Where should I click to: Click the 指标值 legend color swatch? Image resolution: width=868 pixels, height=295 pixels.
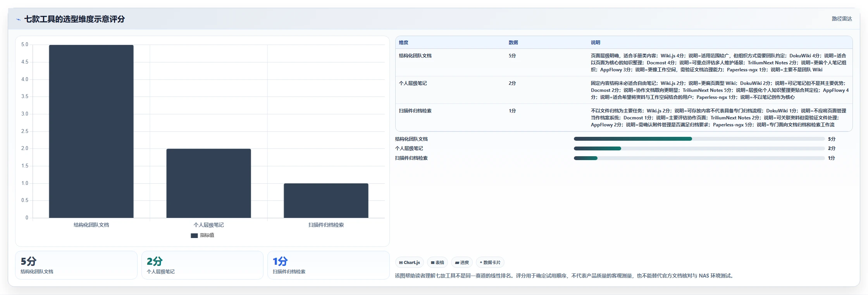194,236
